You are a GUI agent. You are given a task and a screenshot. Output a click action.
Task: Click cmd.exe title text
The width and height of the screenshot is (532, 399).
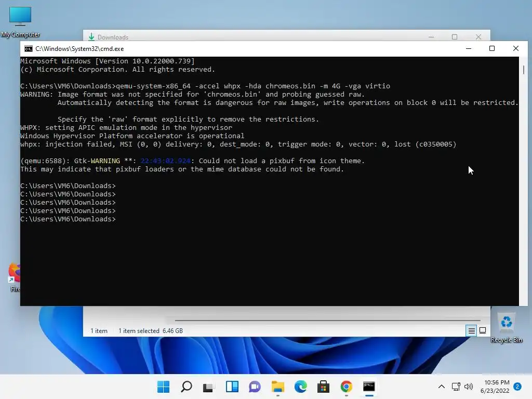79,49
